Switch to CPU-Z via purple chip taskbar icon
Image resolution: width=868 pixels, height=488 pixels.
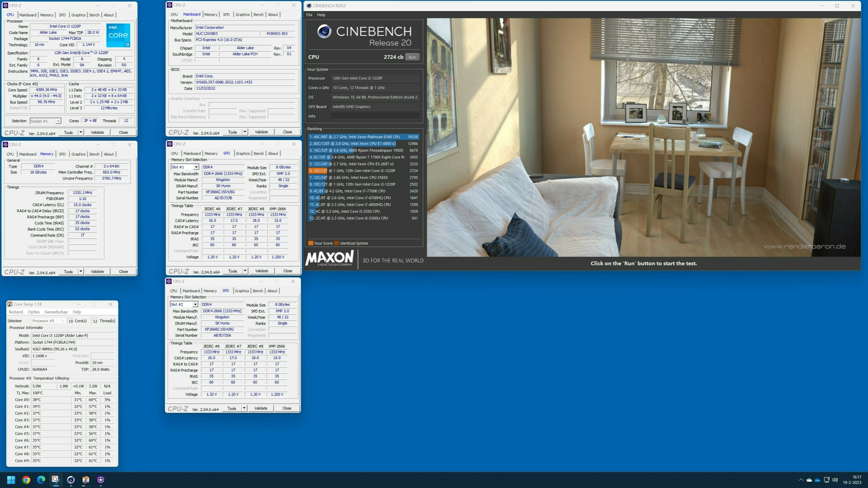click(101, 480)
